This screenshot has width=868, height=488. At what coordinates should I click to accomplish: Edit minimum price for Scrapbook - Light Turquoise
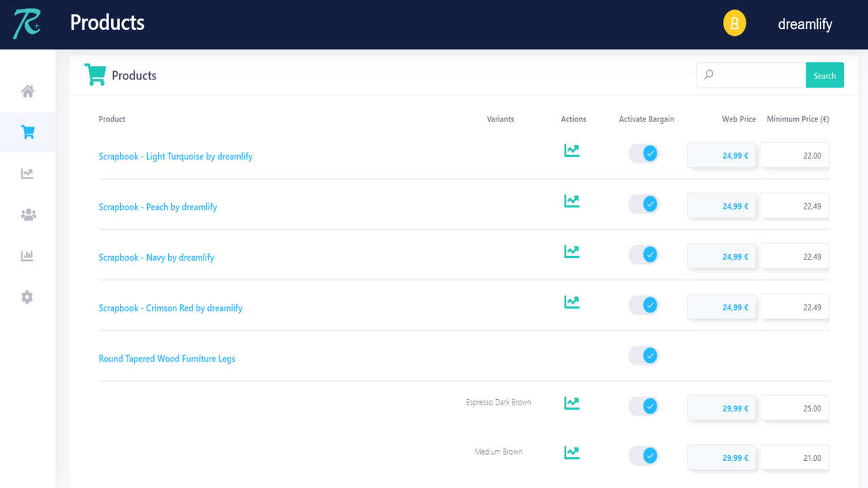pos(794,155)
